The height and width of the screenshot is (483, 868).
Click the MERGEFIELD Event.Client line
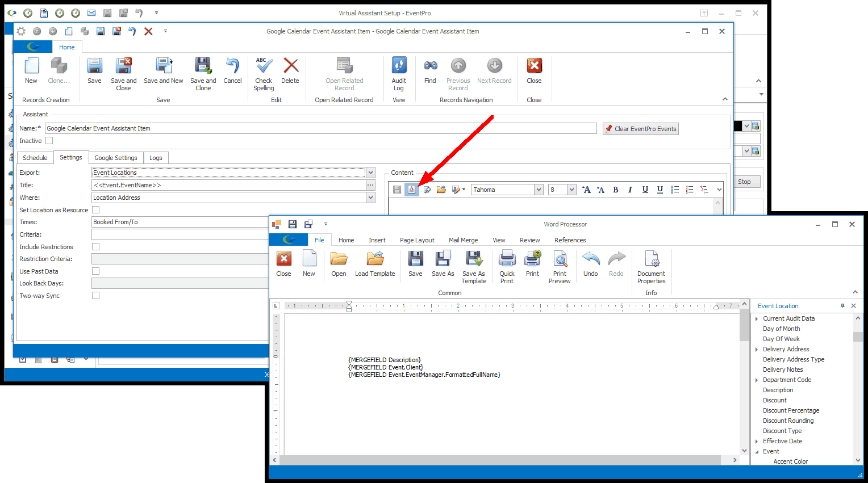[x=386, y=367]
